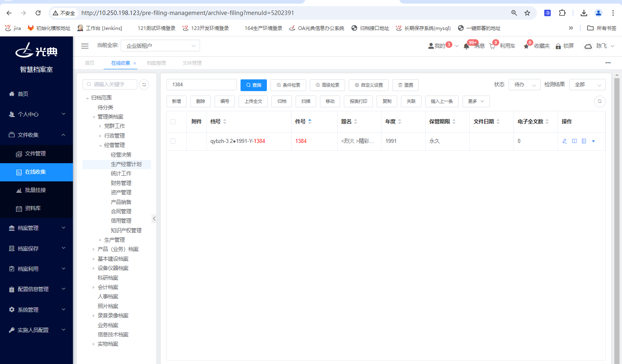
Task: Open the notifications bell icon
Action: point(466,46)
